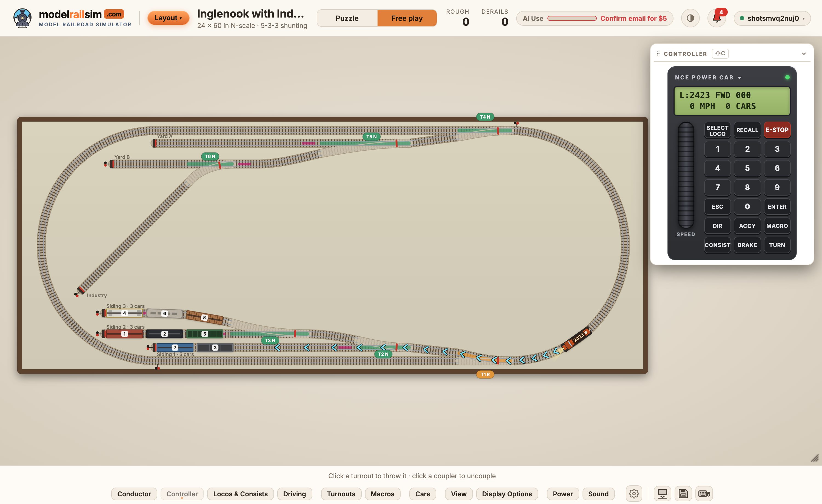The height and width of the screenshot is (504, 822).
Task: Throw turnout T3 N
Action: (270, 340)
